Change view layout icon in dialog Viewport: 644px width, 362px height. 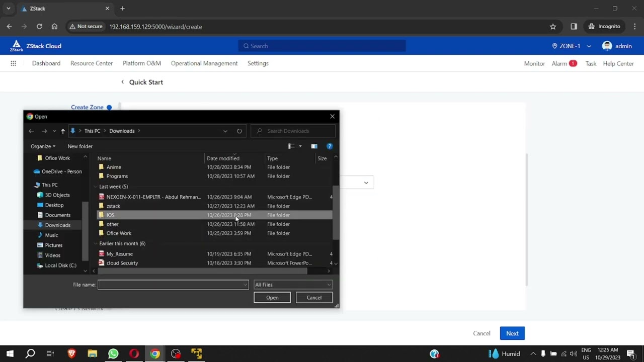pyautogui.click(x=291, y=146)
